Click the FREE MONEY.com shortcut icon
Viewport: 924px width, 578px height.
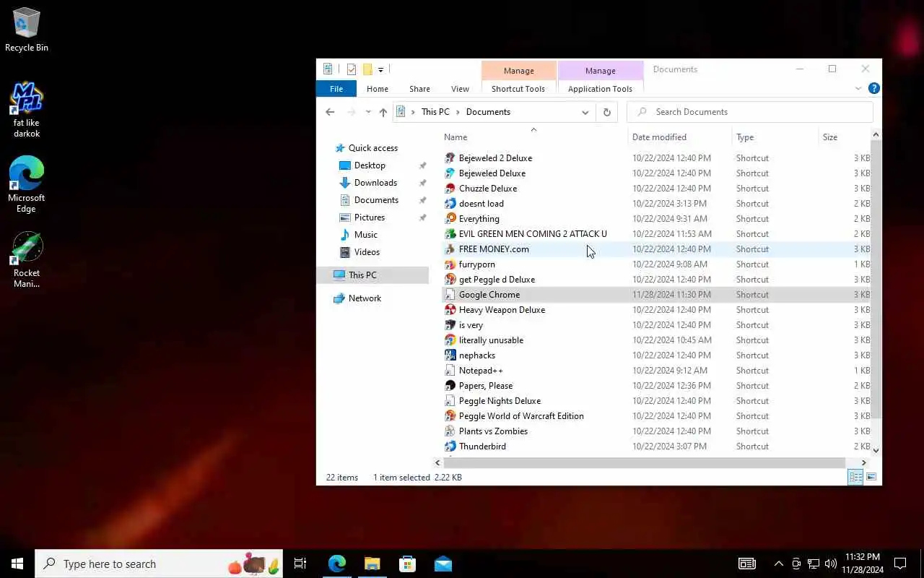450,249
